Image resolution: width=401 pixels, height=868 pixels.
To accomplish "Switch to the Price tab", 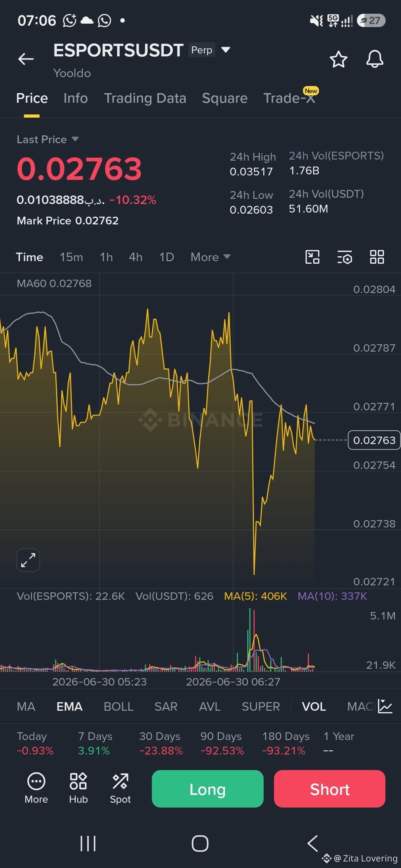I will (x=32, y=98).
